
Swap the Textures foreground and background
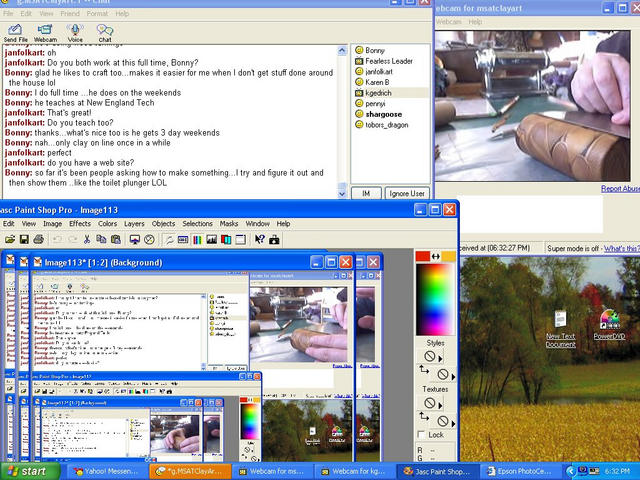point(424,416)
